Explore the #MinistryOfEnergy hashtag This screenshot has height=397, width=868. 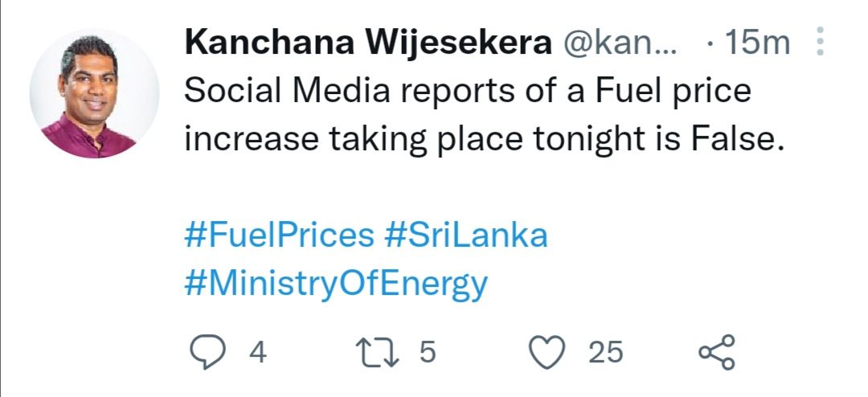[336, 284]
